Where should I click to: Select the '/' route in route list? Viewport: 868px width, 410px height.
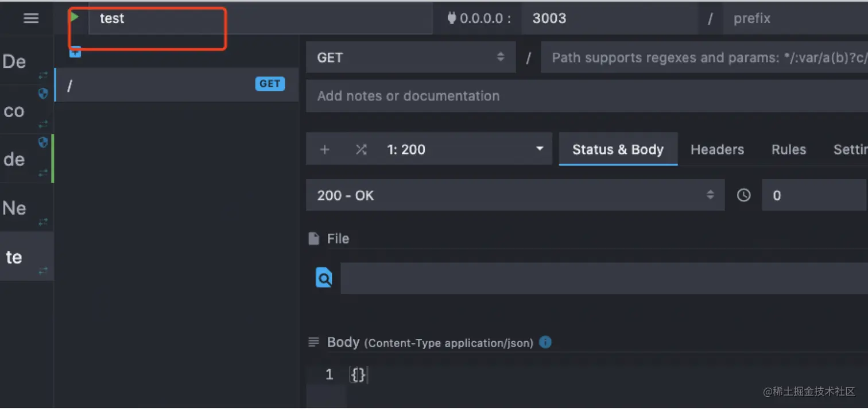coord(177,85)
